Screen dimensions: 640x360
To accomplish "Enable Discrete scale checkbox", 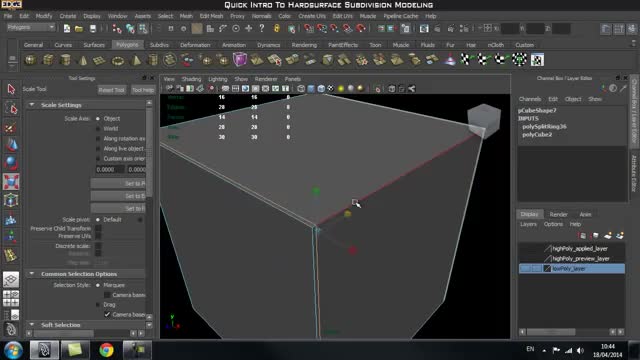I will pyautogui.click(x=98, y=246).
